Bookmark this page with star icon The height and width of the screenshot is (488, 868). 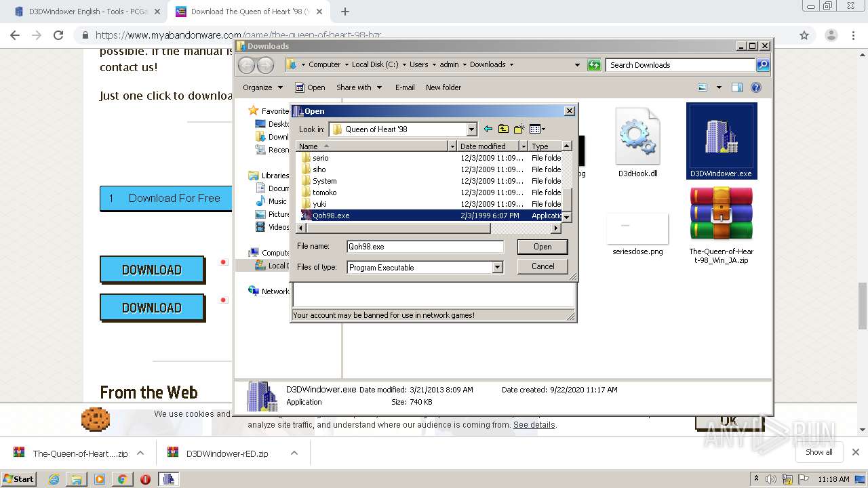pyautogui.click(x=804, y=35)
